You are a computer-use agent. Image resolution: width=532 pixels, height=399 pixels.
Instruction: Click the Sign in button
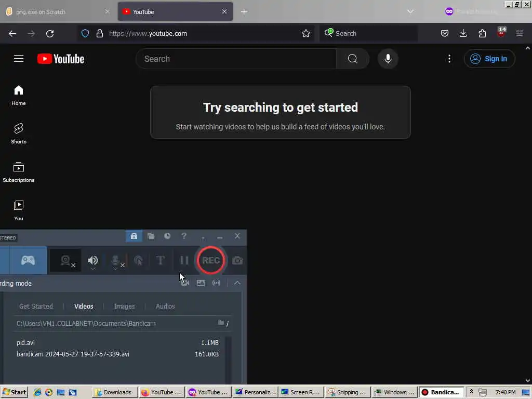pos(489,59)
